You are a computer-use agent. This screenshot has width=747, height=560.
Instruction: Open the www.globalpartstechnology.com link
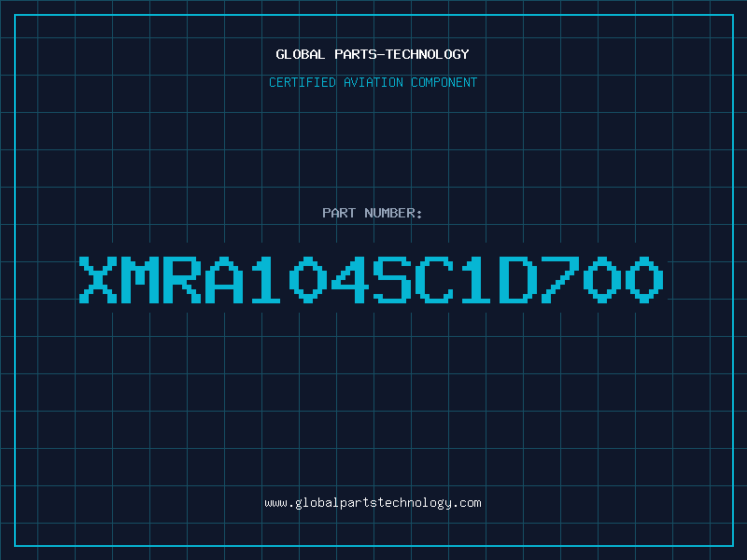tap(373, 503)
